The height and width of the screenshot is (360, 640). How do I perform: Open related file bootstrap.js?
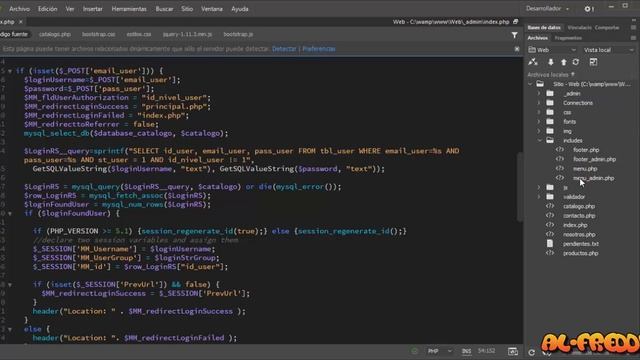click(238, 35)
